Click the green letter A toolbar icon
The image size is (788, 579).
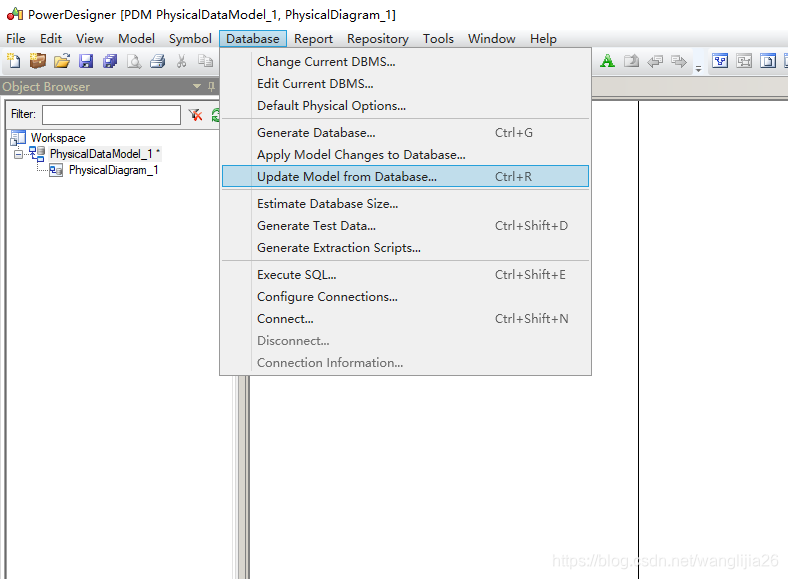pyautogui.click(x=607, y=61)
